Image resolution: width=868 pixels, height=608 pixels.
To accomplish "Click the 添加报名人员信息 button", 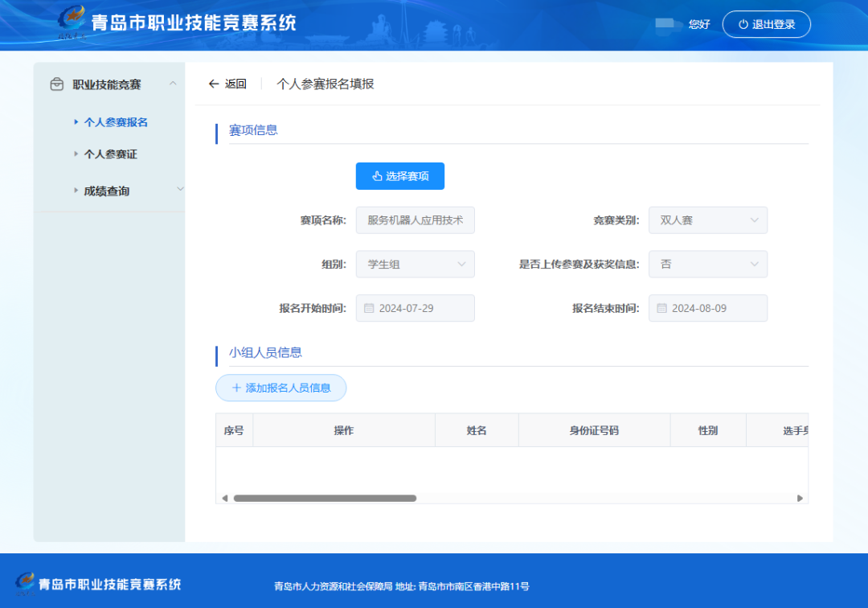I will tap(280, 388).
